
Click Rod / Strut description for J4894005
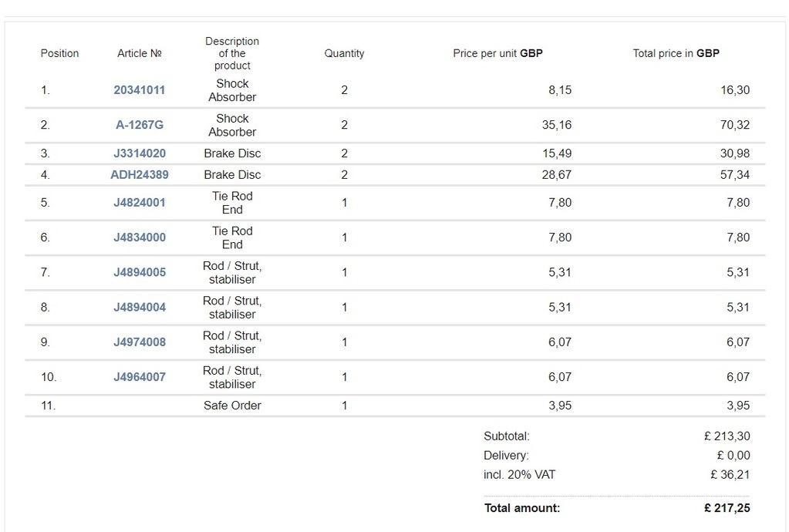[232, 272]
